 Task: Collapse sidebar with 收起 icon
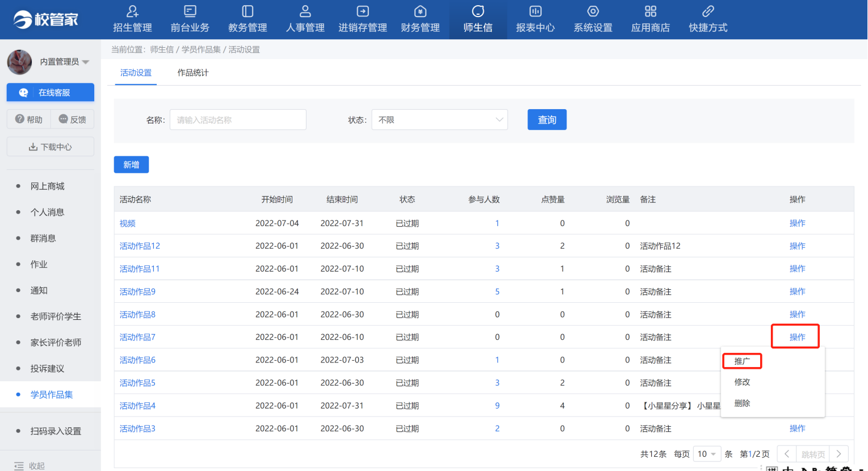point(19,466)
